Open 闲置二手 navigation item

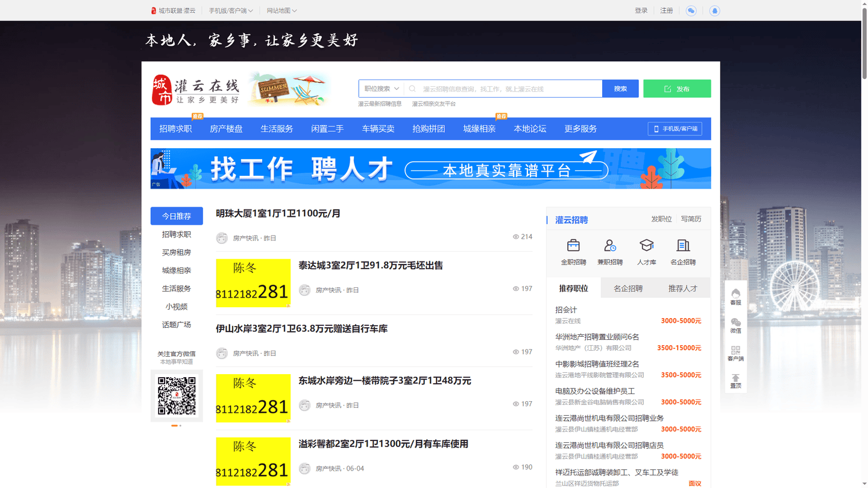point(327,129)
